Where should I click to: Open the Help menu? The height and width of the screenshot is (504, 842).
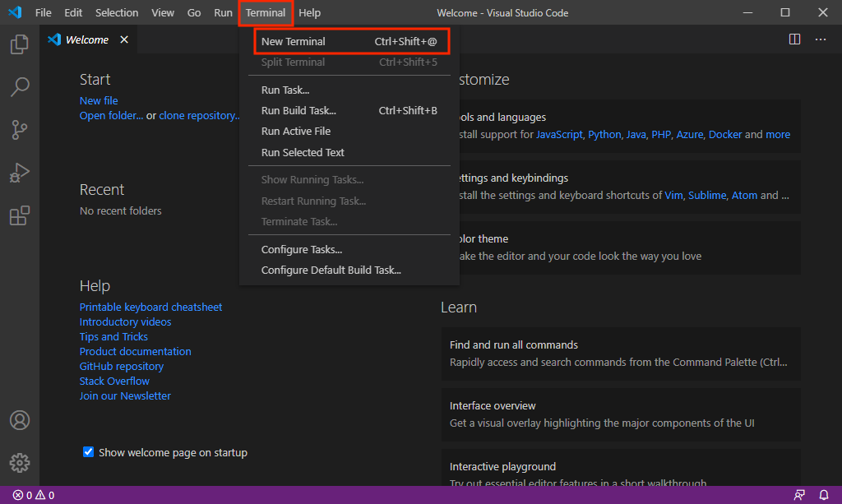coord(309,12)
